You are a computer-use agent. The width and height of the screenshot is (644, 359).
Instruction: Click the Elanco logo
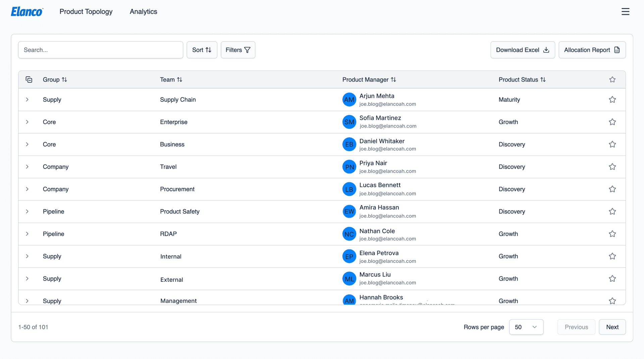(27, 11)
